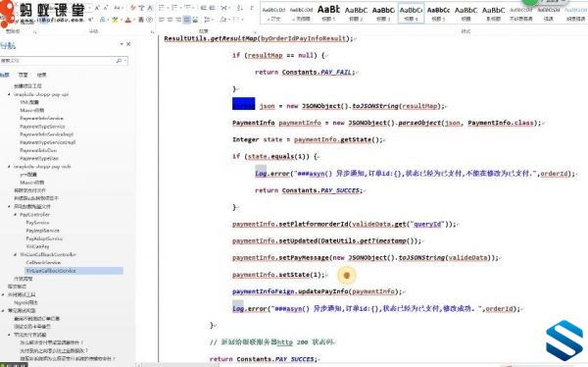The width and height of the screenshot is (588, 367).
Task: Select the YinLianCallbackService heading
Action: [73, 271]
